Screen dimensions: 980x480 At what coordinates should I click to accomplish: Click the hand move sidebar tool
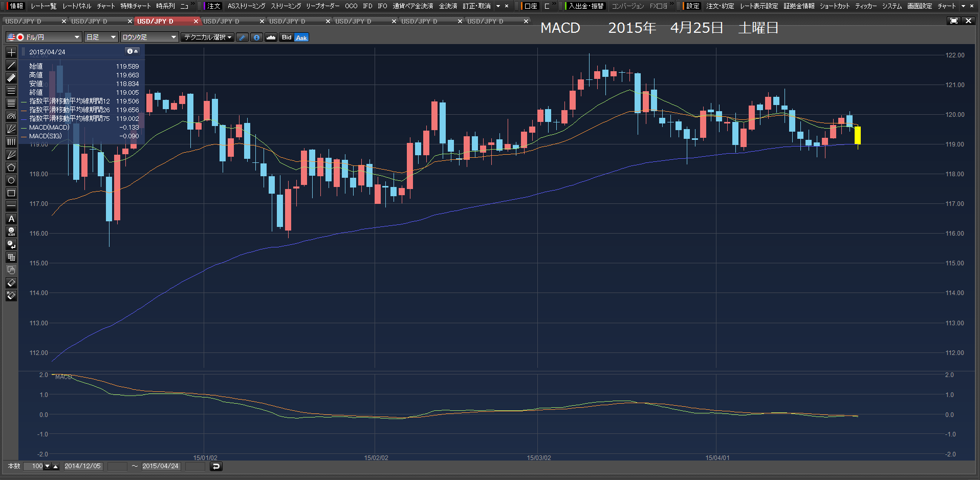click(x=11, y=270)
